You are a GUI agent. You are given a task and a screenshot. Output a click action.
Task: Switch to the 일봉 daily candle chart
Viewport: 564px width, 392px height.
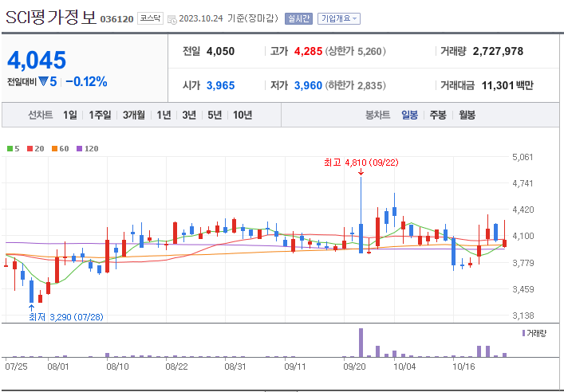410,115
